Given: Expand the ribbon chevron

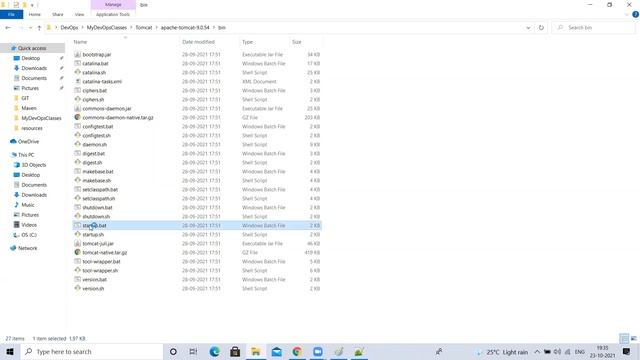Looking at the screenshot, I should point(627,14).
